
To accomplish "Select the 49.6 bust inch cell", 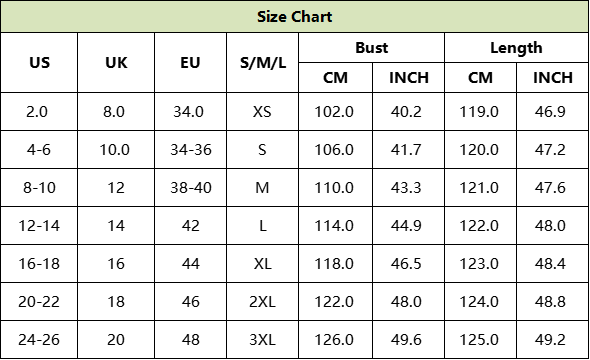I will click(x=408, y=340).
